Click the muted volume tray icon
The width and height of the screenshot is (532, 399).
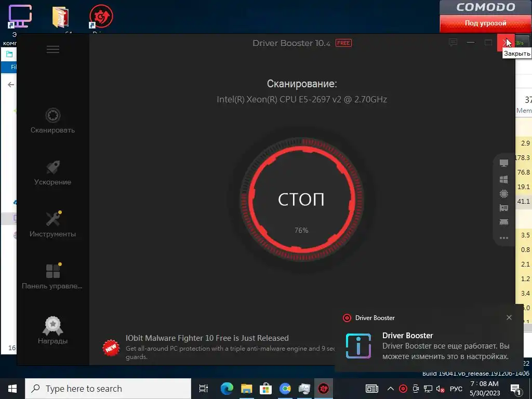point(441,389)
